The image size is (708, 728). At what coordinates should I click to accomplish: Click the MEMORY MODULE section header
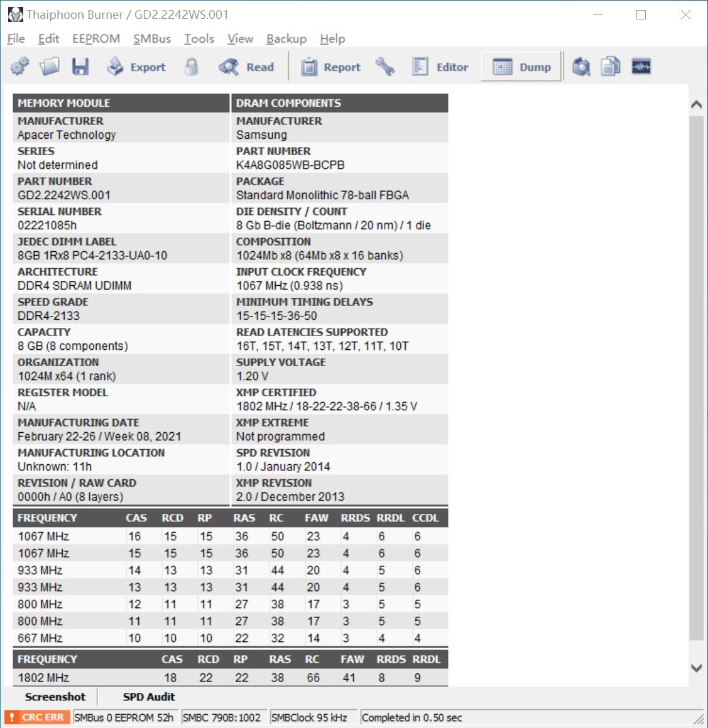point(121,103)
